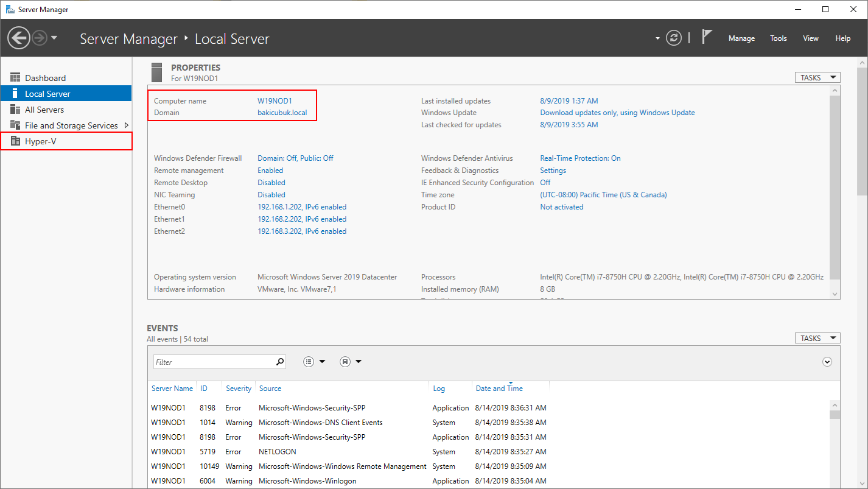The width and height of the screenshot is (868, 489).
Task: Click Last installed updates date link
Action: click(x=569, y=101)
